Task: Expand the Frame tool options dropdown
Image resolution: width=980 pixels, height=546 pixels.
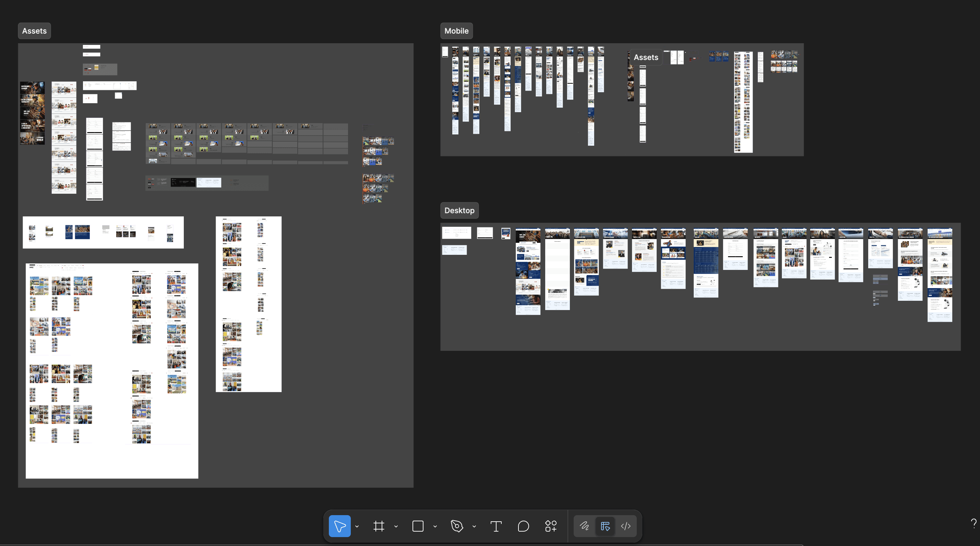Action: click(x=396, y=526)
